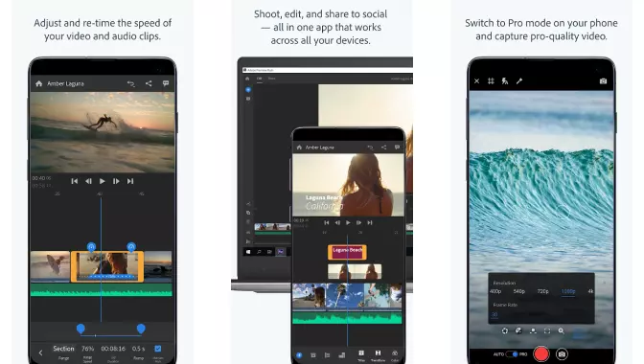Select the two-women overlay clip on middle timeline
Screen dimensions: 644x364
tap(355, 271)
